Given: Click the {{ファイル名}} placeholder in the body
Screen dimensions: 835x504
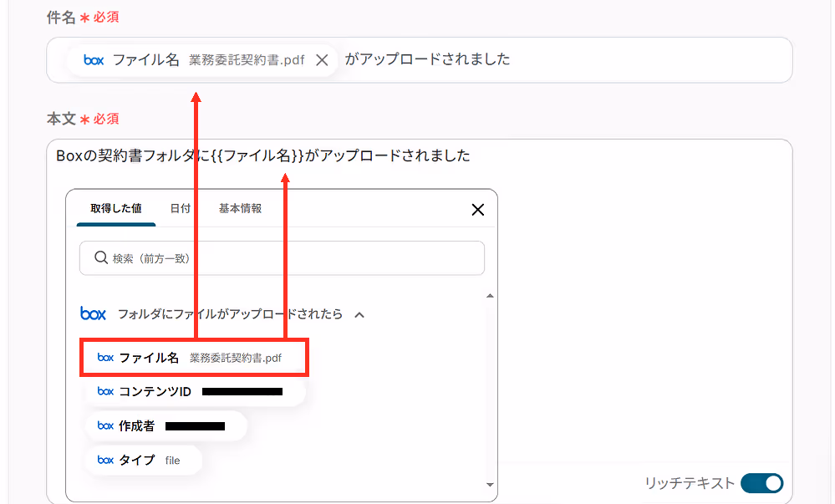Looking at the screenshot, I should click(x=257, y=155).
